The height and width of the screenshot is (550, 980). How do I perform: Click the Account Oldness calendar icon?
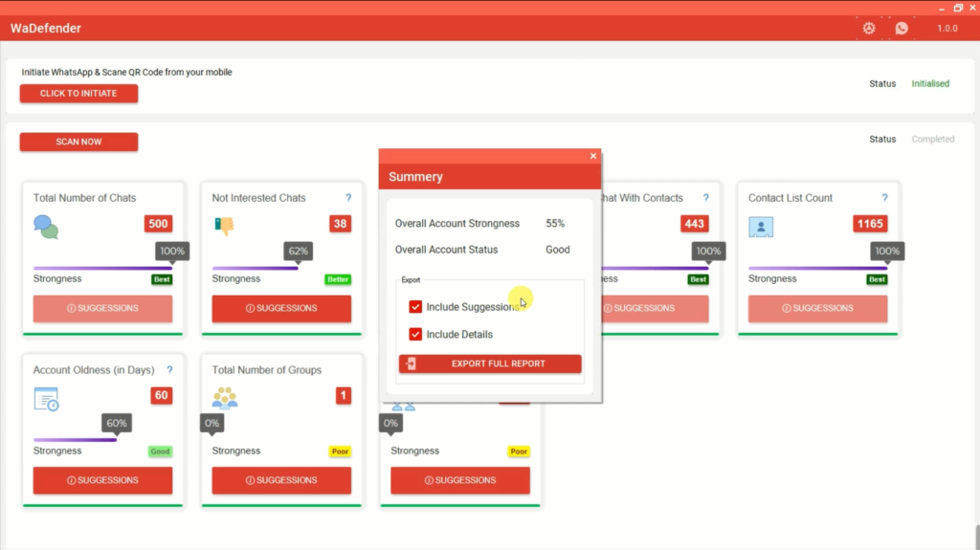46,399
